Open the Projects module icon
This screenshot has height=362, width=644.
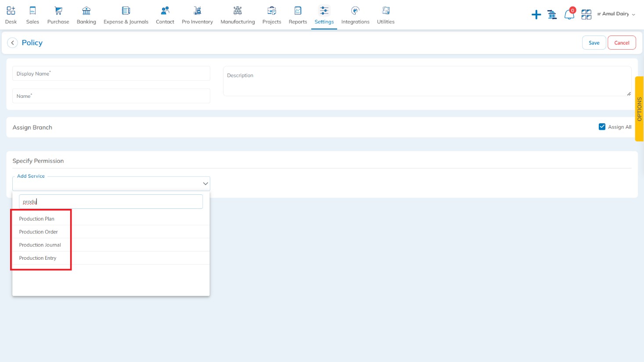click(x=272, y=11)
